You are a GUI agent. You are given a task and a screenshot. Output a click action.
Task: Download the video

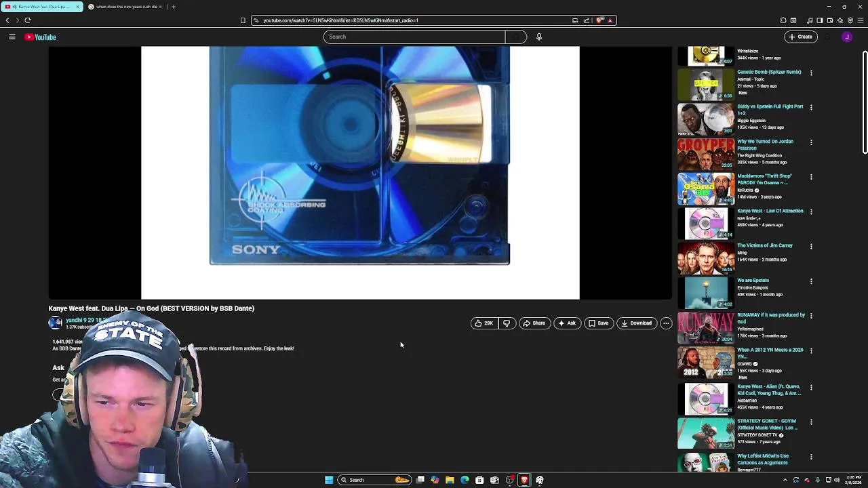[x=637, y=323]
